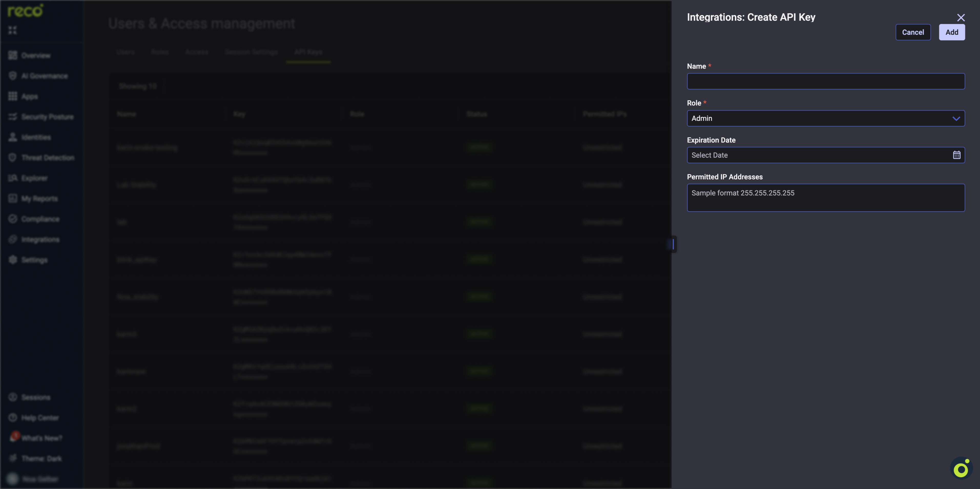This screenshot has width=980, height=489.
Task: Open the Help Center menu entry
Action: pos(39,418)
